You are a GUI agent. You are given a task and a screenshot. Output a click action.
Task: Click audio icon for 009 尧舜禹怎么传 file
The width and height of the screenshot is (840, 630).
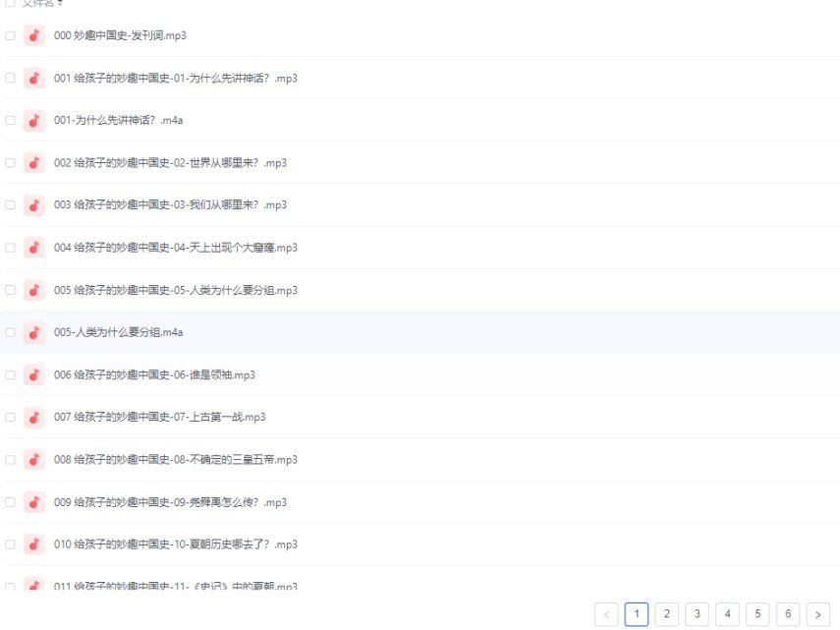tap(34, 502)
